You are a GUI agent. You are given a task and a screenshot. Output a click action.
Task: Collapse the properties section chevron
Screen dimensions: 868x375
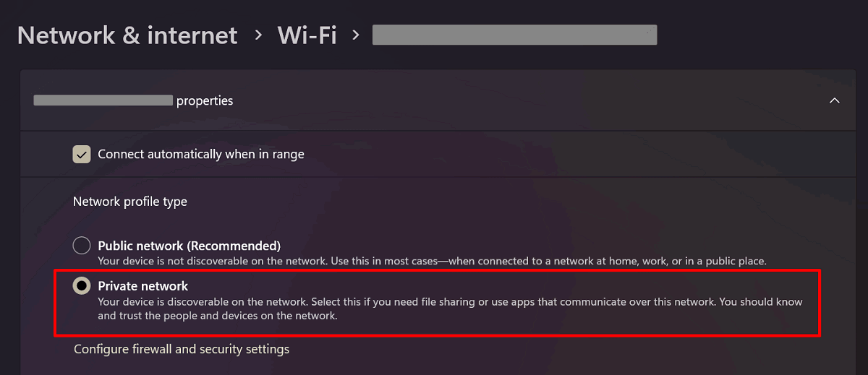pos(834,100)
